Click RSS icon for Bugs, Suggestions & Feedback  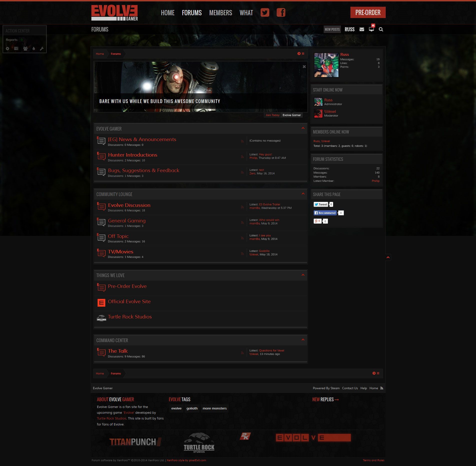click(x=242, y=172)
